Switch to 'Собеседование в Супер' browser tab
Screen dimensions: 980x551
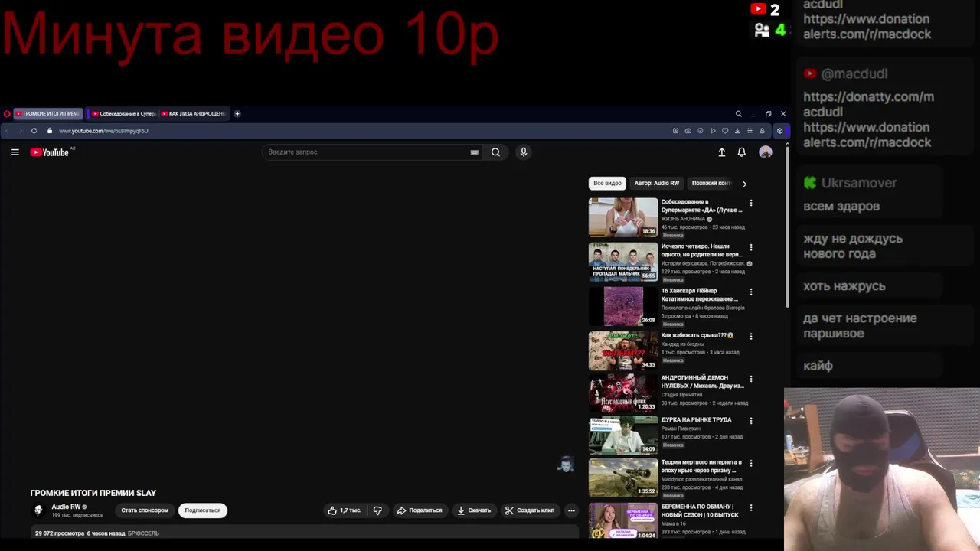[124, 114]
